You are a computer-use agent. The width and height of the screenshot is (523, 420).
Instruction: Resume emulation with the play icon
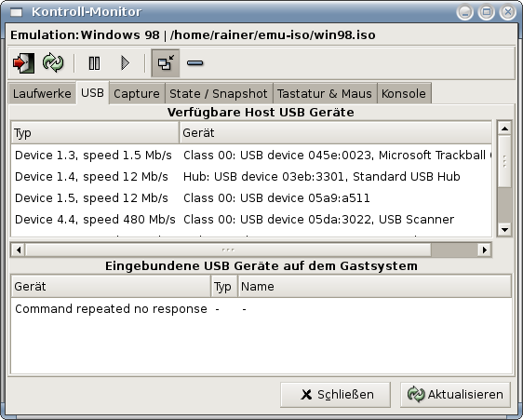point(125,63)
